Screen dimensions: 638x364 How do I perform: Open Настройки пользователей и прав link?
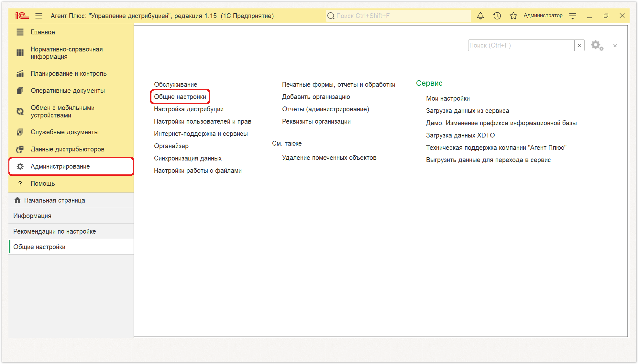(x=203, y=121)
